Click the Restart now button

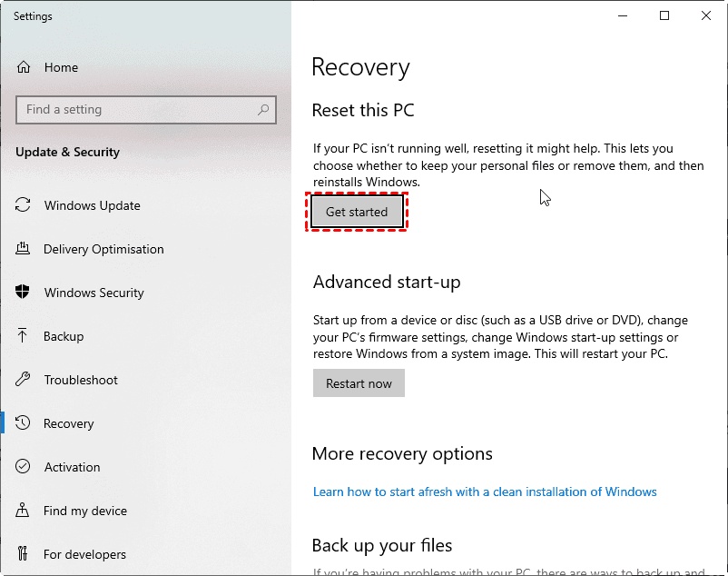tap(359, 383)
